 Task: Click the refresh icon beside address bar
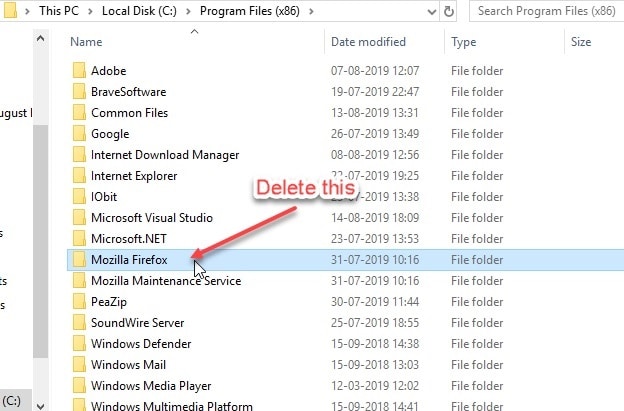click(448, 11)
